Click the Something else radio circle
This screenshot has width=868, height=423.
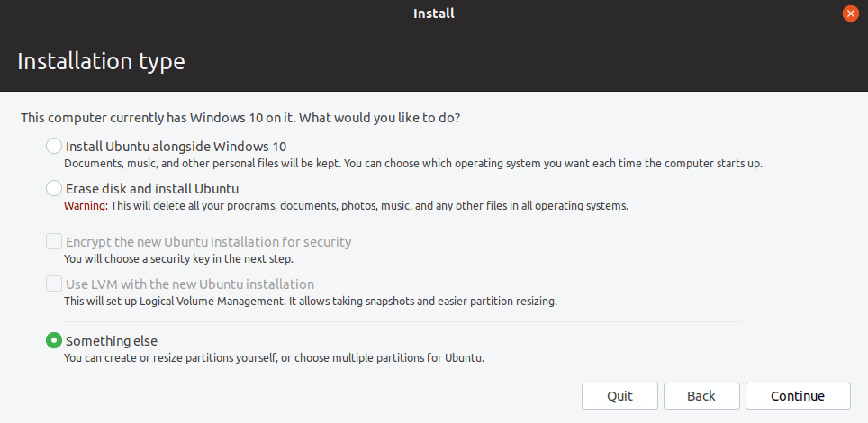tap(54, 340)
